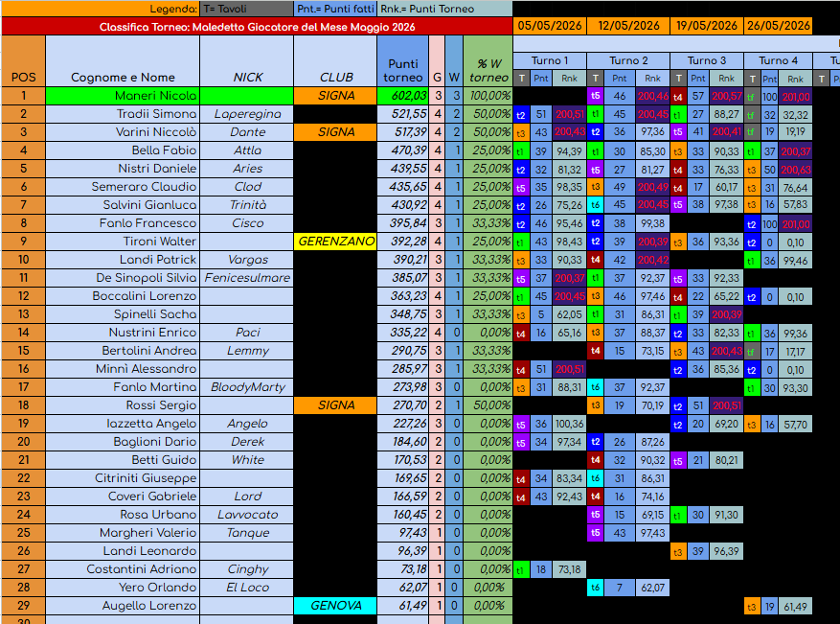
Task: Select the points cell 335,22
Action: coord(403,333)
